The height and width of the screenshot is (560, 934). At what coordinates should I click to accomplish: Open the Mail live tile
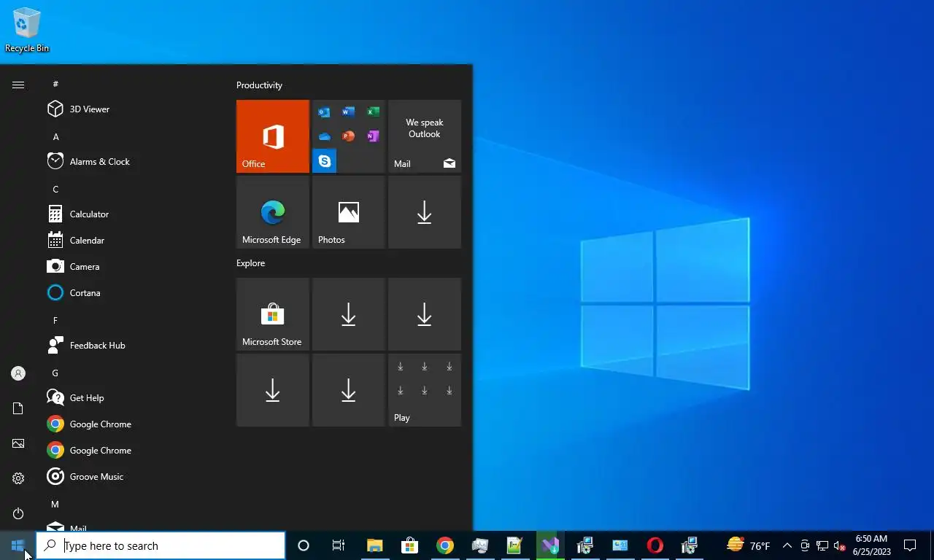[425, 136]
